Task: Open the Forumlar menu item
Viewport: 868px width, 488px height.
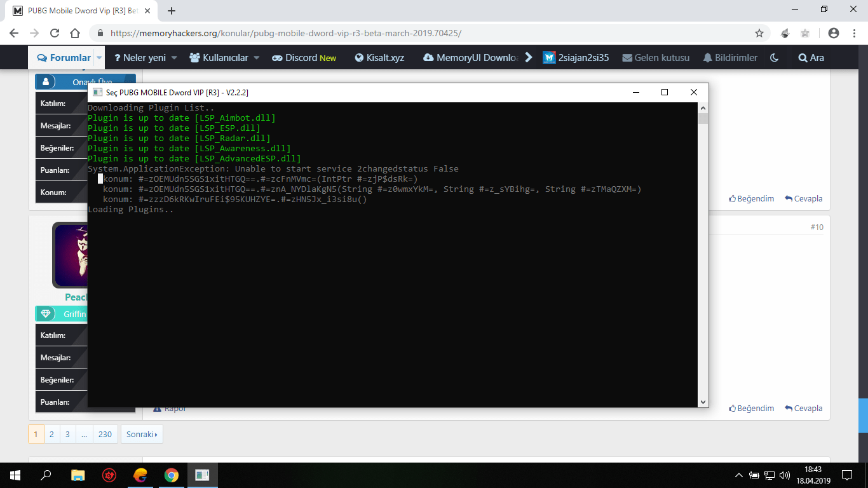Action: click(64, 58)
